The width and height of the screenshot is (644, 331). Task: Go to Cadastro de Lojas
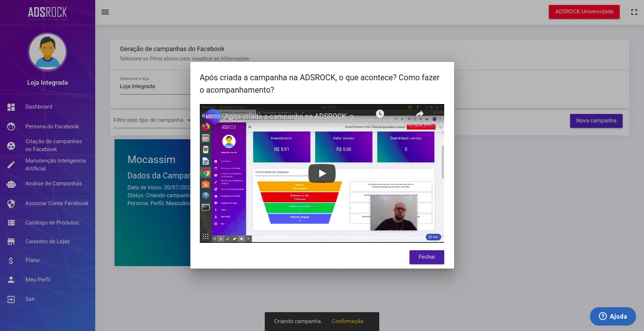(x=48, y=242)
